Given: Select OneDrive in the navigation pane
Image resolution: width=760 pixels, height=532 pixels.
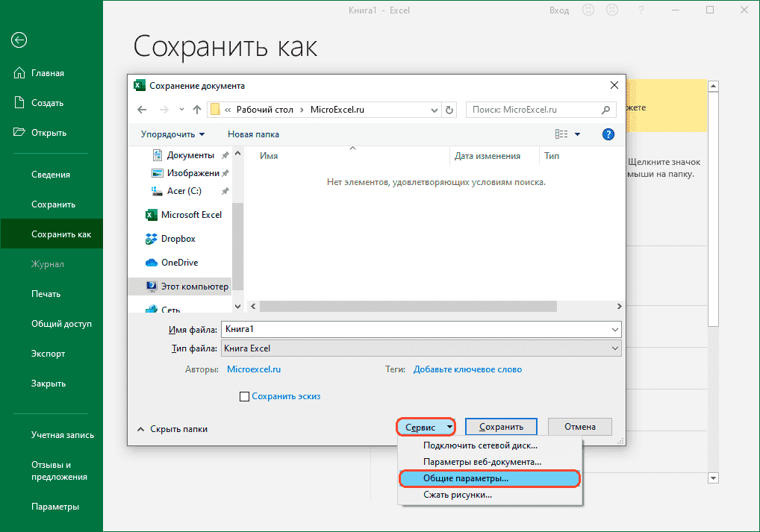Looking at the screenshot, I should pyautogui.click(x=179, y=263).
